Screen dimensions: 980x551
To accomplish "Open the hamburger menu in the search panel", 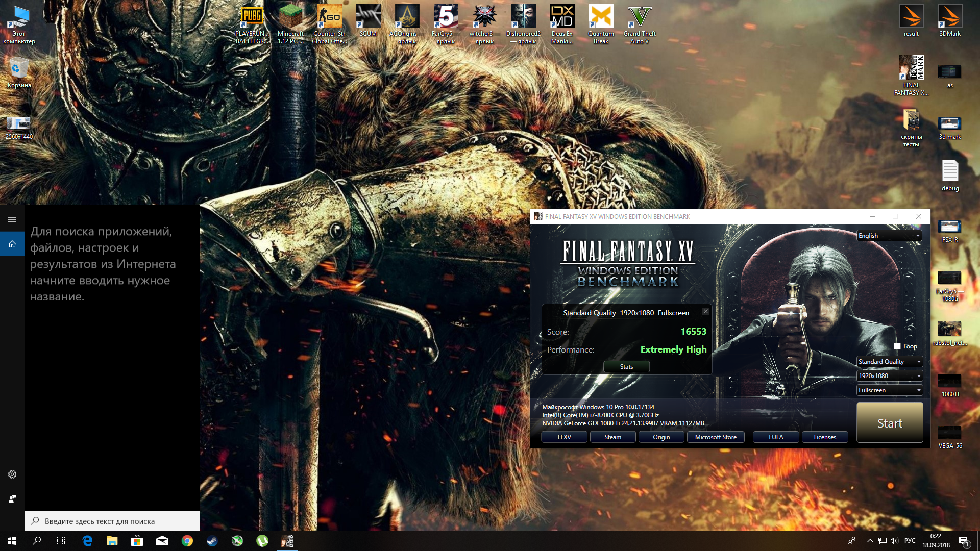I will pos(12,220).
